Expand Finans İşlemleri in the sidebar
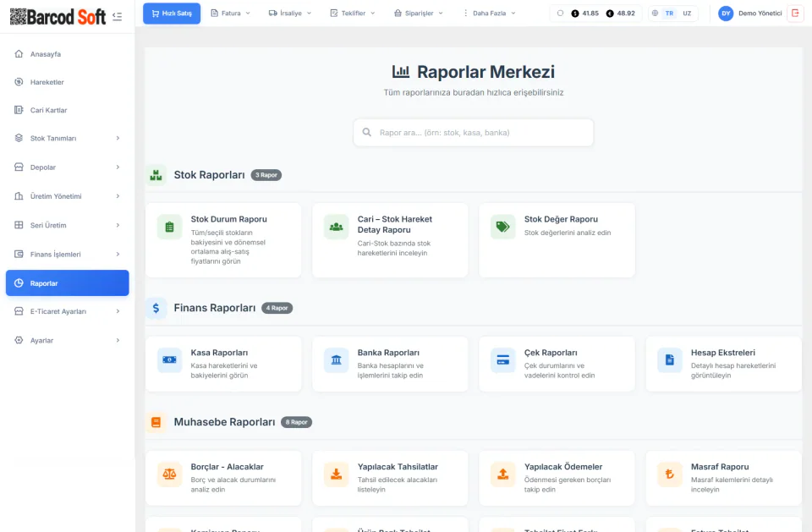 click(x=68, y=255)
